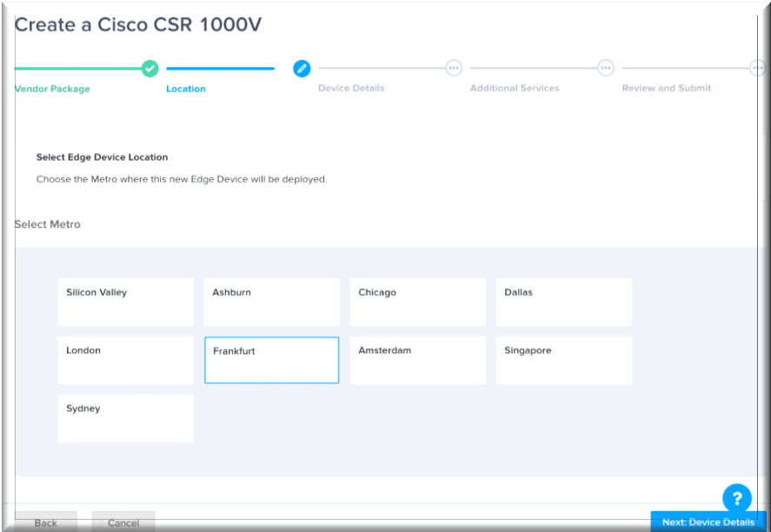Viewport: 771px width, 532px height.
Task: Click the blue pencil Location step icon
Action: [302, 68]
